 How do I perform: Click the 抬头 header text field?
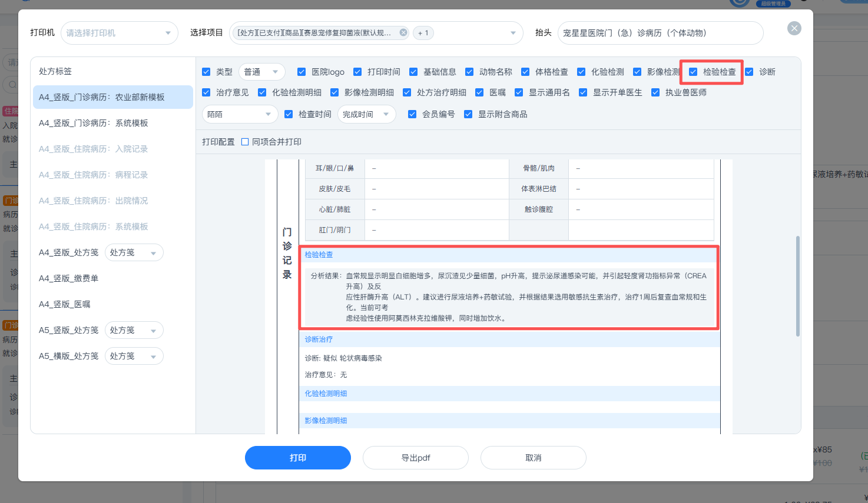click(660, 33)
